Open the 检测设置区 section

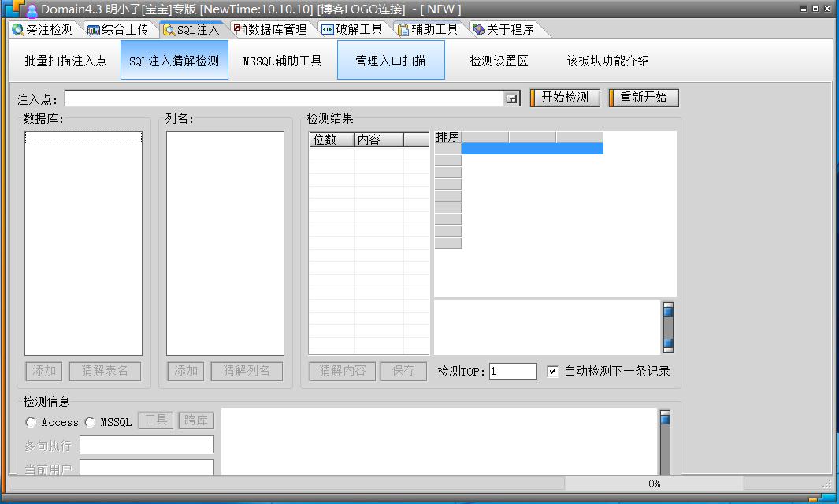tap(499, 61)
